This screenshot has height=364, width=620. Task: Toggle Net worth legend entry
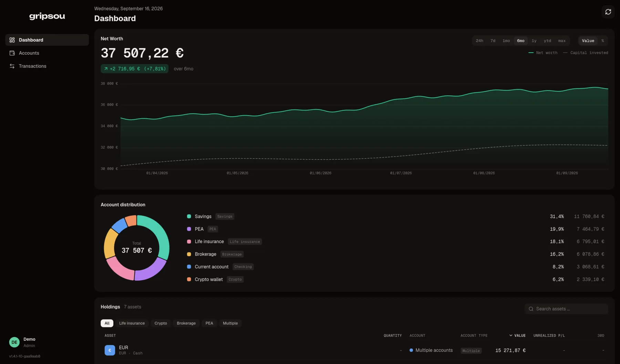point(543,53)
